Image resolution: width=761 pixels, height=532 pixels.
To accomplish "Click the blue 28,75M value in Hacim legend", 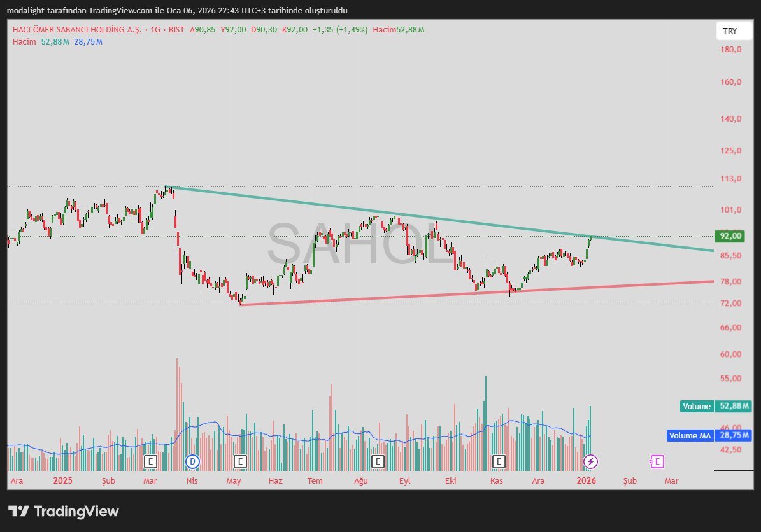I will (88, 42).
